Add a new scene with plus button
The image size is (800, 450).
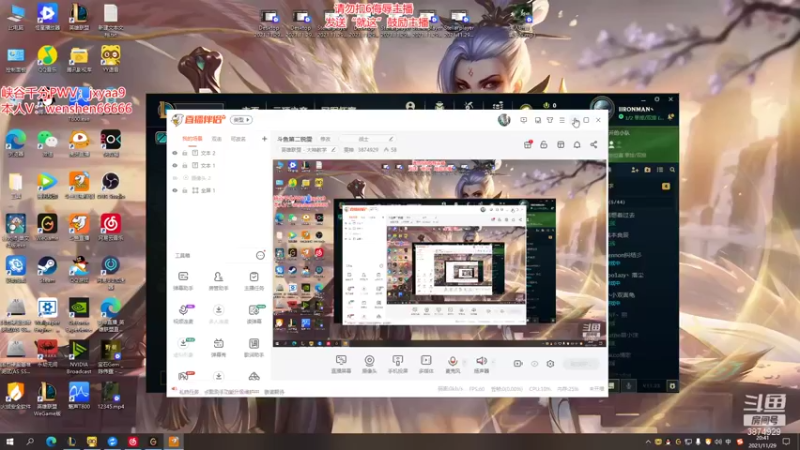pyautogui.click(x=264, y=139)
